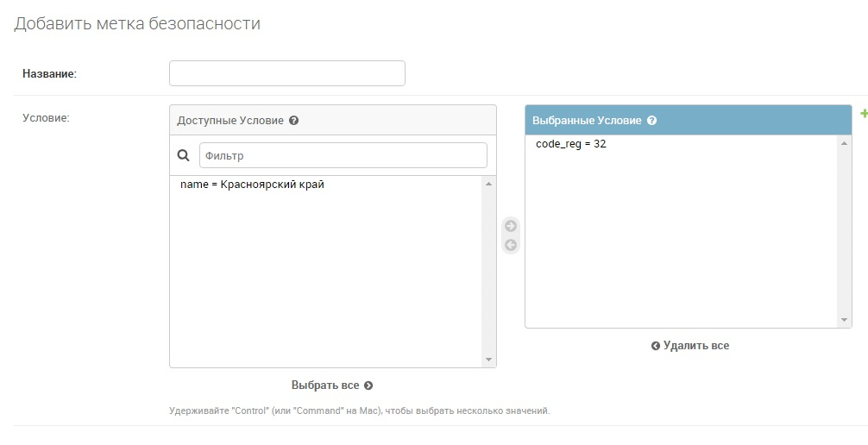The height and width of the screenshot is (445, 868).
Task: Click the Условие field label
Action: coord(46,118)
